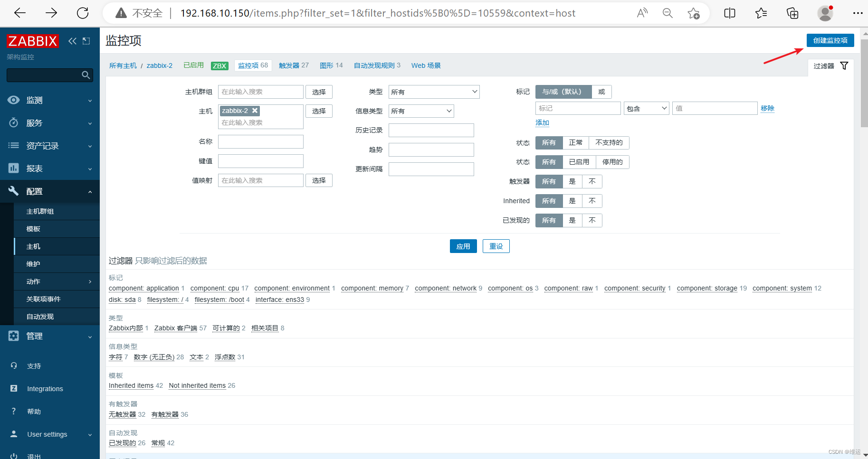Viewport: 868px width, 459px height.
Task: Click 选择 button beside 主机群组
Action: 319,92
